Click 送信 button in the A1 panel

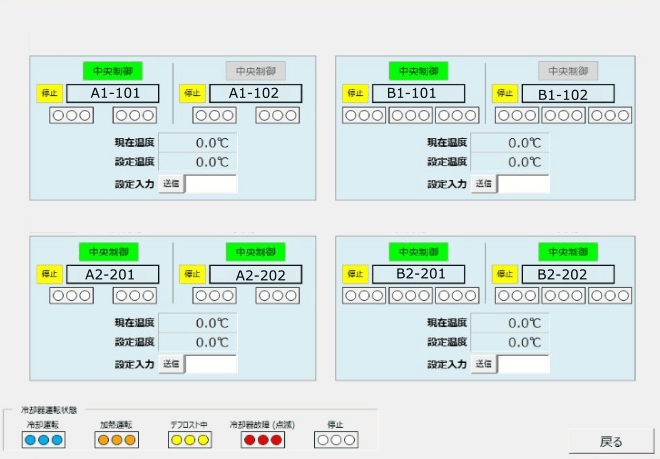point(171,184)
